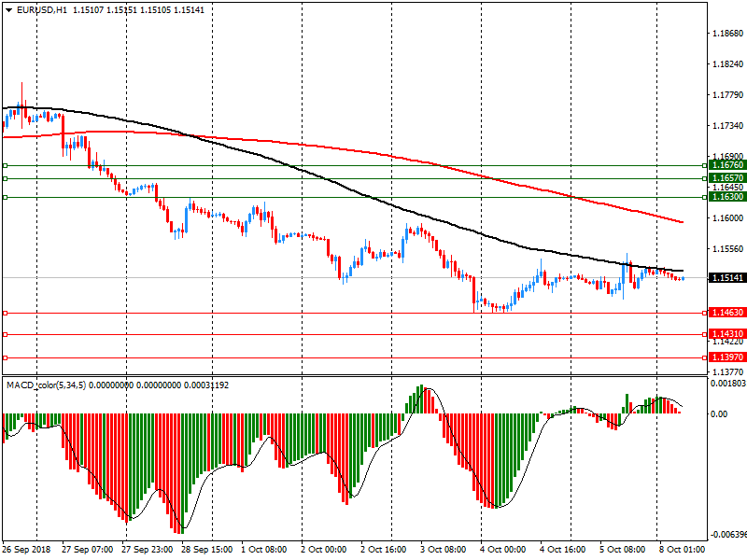Click the 26 Sep 2018 date label

(24, 550)
